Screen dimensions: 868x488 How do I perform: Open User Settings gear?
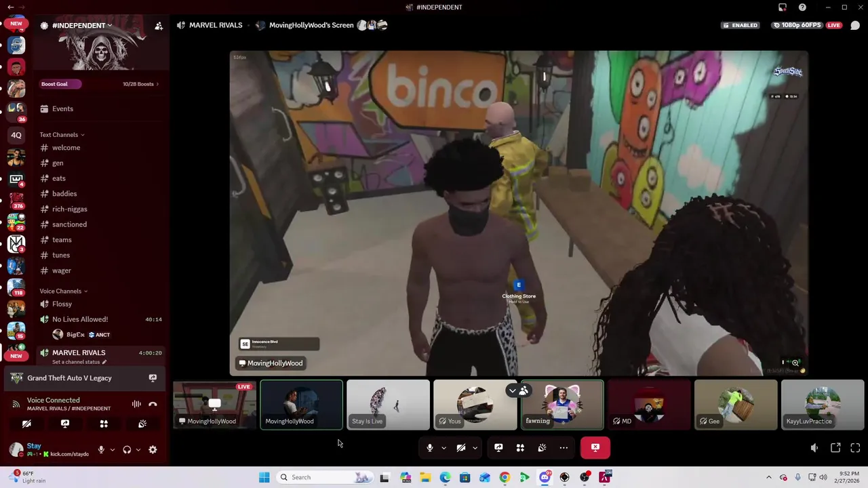[x=153, y=449]
